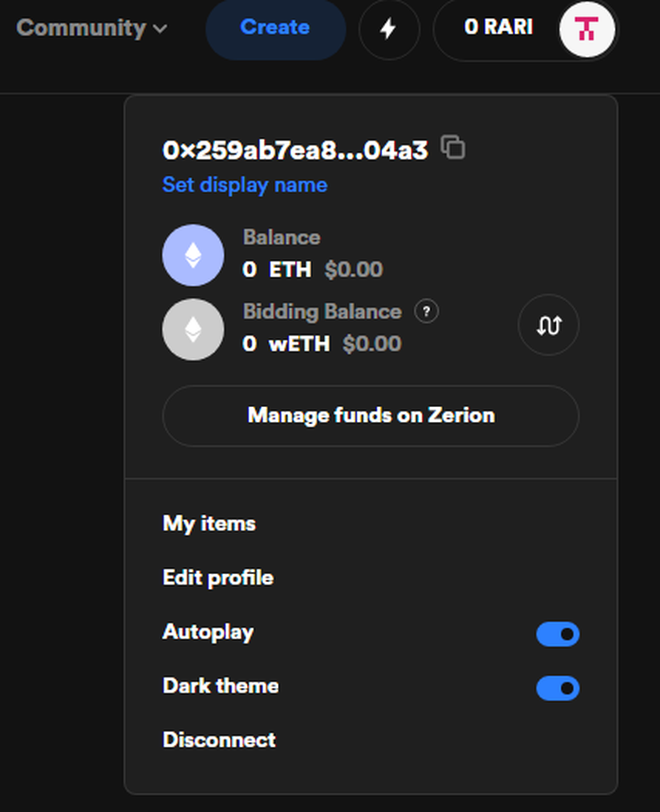This screenshot has height=812, width=660.
Task: Click the blue ETH balance icon
Action: click(193, 256)
